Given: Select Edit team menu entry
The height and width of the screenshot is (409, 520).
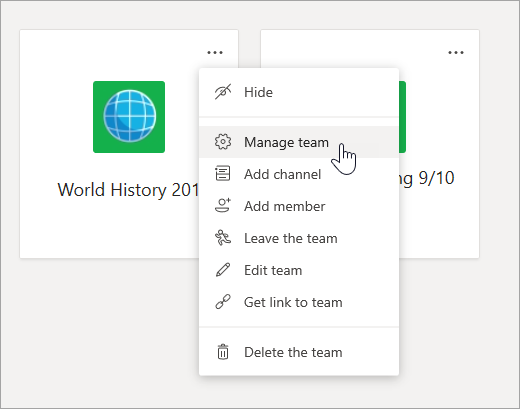Looking at the screenshot, I should click(x=299, y=270).
